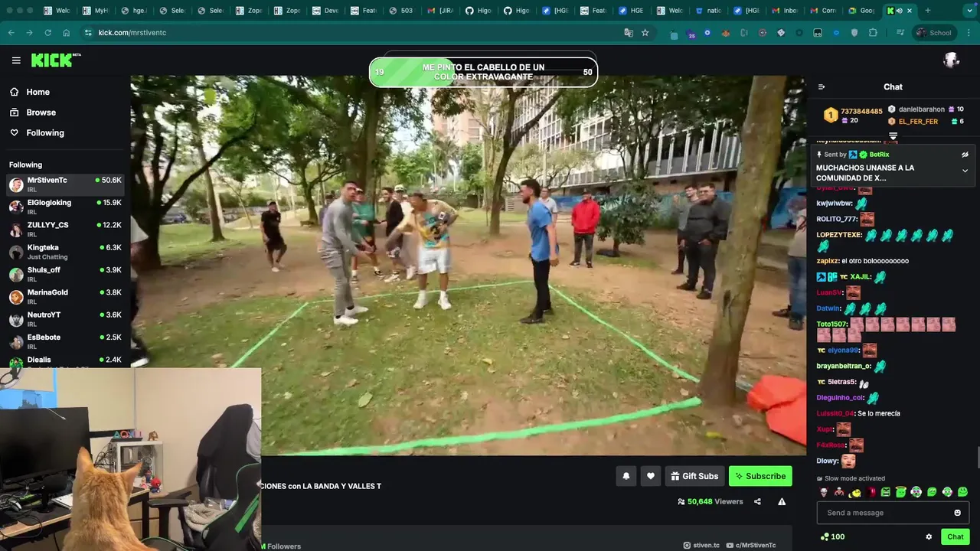Open the user profile avatar menu
This screenshot has width=980, height=551.
click(952, 60)
